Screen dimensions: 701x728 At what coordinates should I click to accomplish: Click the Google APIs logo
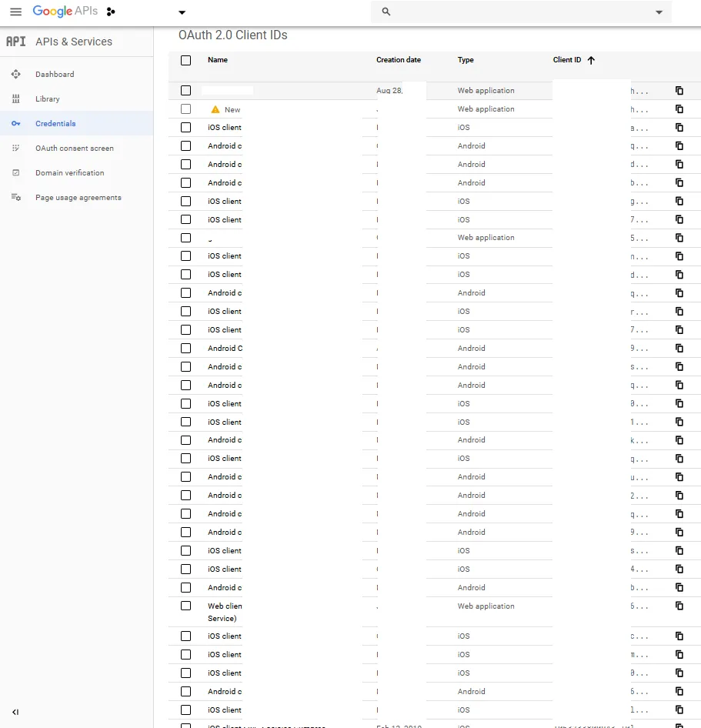pyautogui.click(x=65, y=11)
